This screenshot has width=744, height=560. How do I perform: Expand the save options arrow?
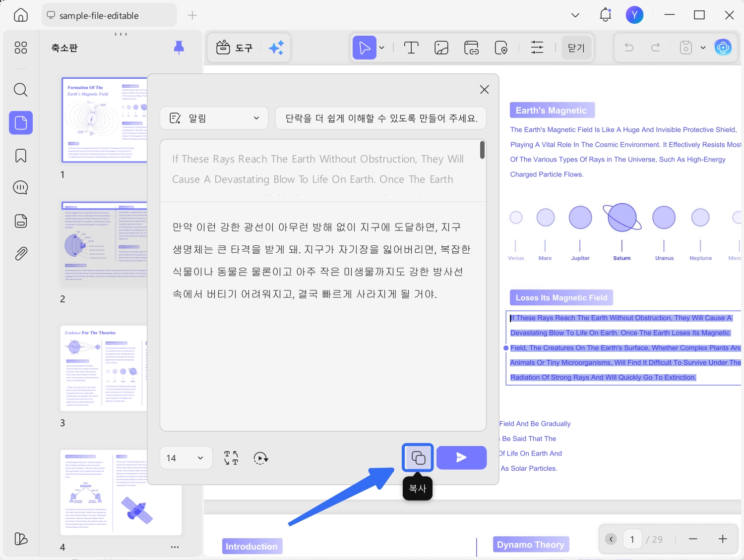click(703, 48)
